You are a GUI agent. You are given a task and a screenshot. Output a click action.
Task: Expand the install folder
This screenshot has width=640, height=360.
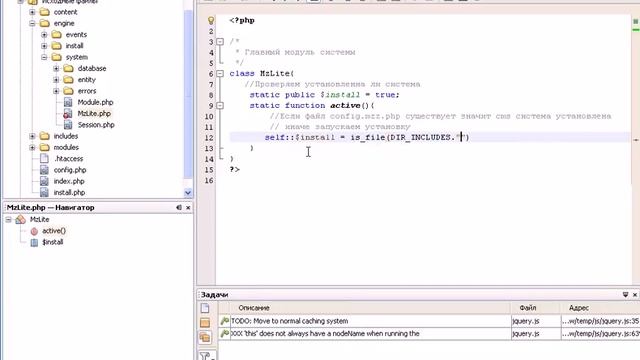(44, 46)
